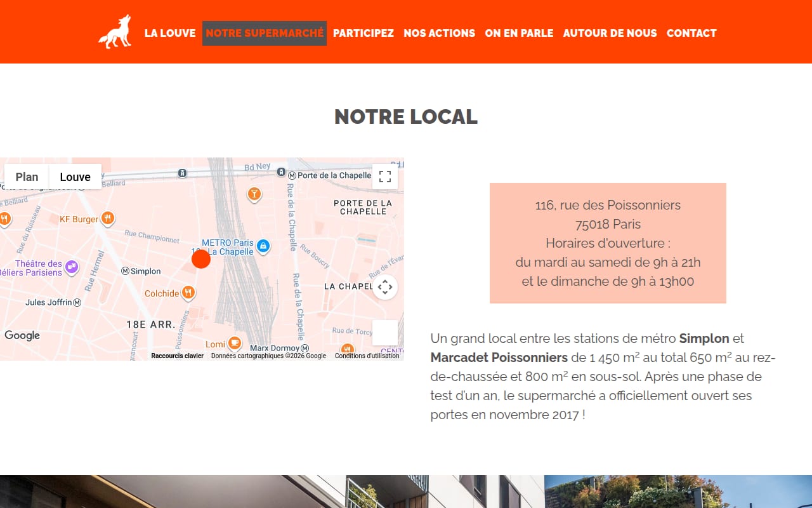Screen dimensions: 812x508
Task: Click the Lomi café pin
Action: click(235, 344)
